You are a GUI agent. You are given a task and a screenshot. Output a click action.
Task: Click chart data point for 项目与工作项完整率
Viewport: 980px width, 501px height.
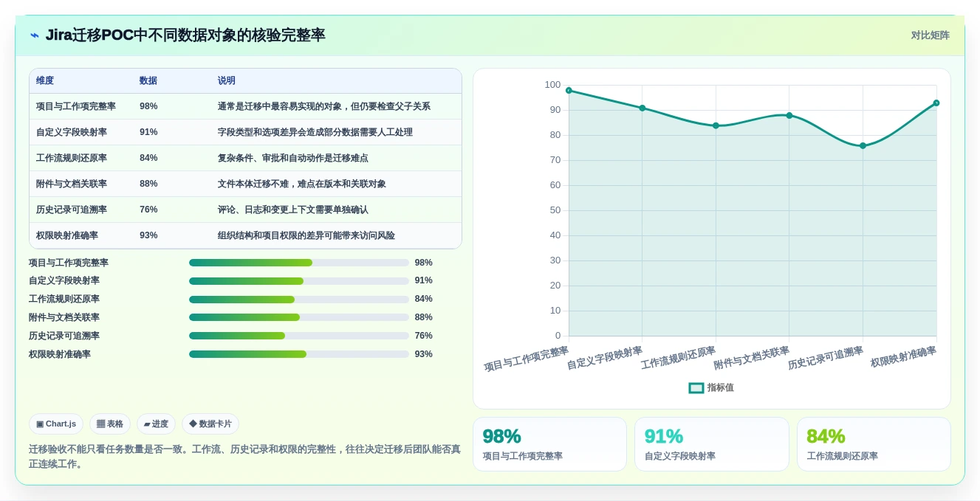[569, 90]
